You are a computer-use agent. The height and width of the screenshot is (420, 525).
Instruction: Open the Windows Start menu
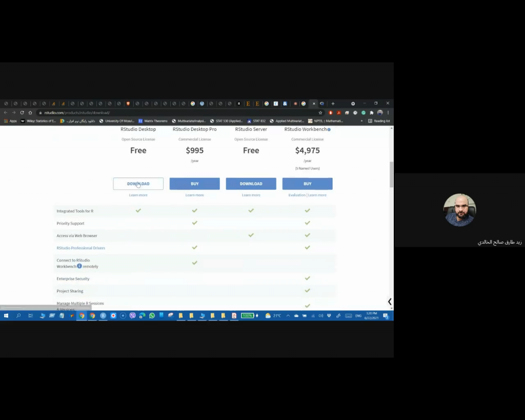[6, 316]
